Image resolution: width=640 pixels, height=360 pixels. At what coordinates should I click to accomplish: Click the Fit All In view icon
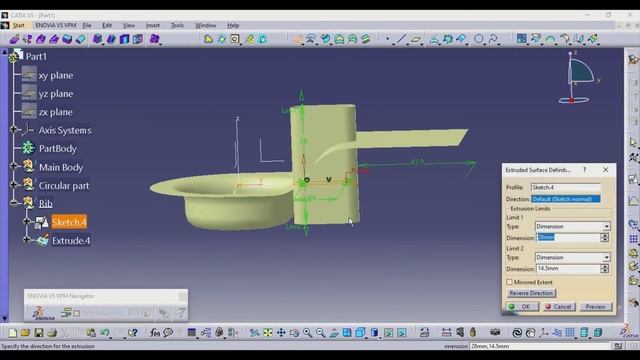tap(268, 333)
